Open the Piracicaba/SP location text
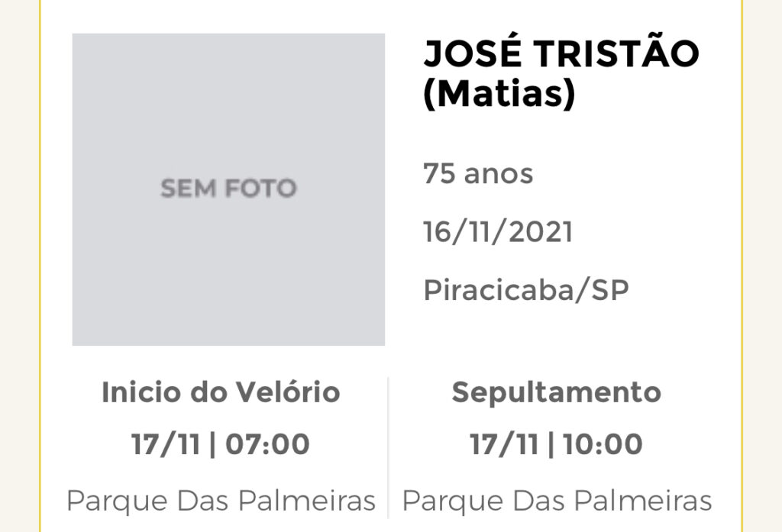Image resolution: width=782 pixels, height=532 pixels. pos(526,290)
